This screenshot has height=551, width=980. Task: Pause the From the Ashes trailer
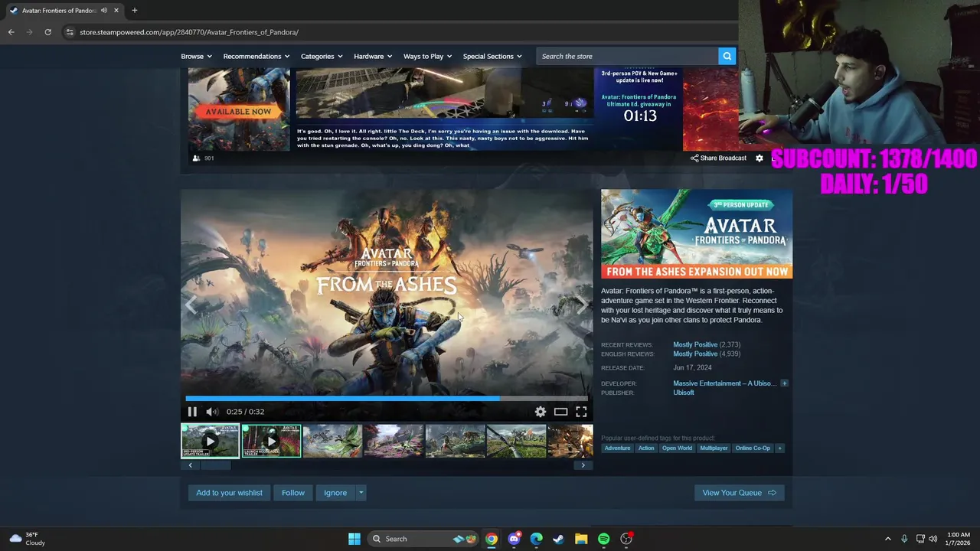[192, 412]
